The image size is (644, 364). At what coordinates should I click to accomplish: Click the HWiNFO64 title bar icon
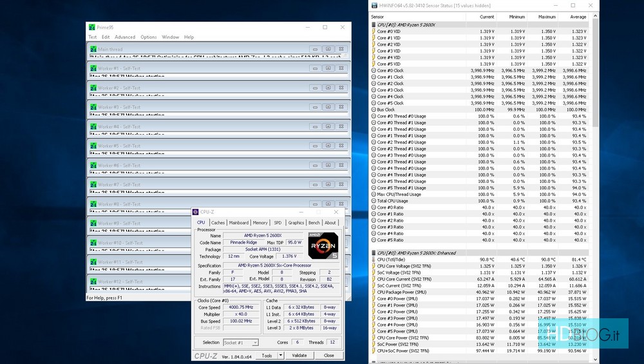coord(374,6)
